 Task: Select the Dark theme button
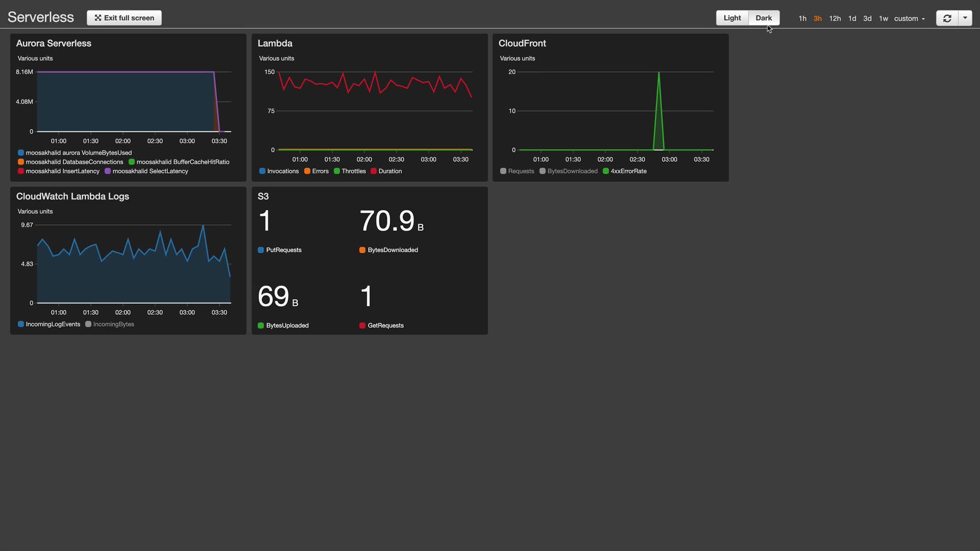[x=764, y=18]
